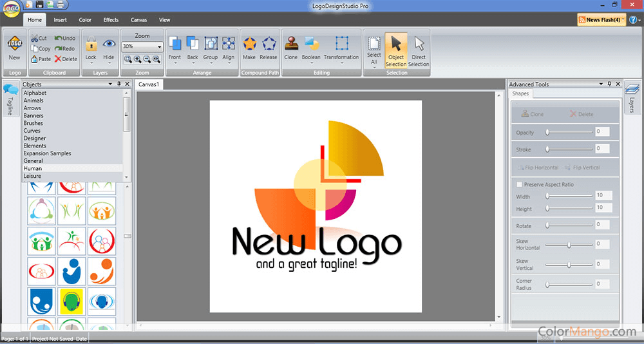Click the Stroke value input field
The height and width of the screenshot is (344, 644).
pos(603,148)
